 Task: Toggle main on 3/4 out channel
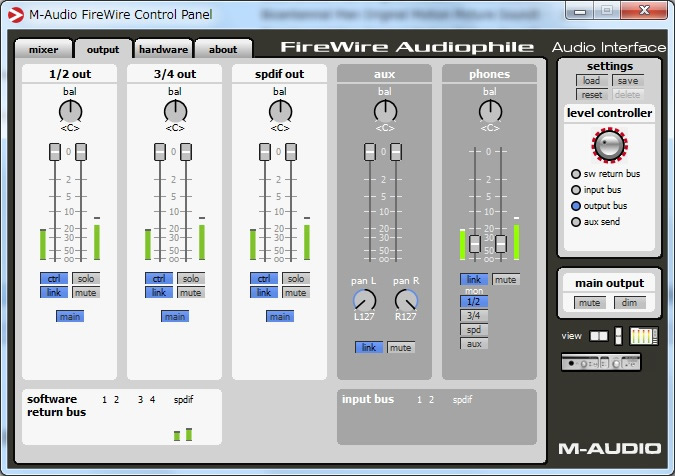tap(175, 316)
